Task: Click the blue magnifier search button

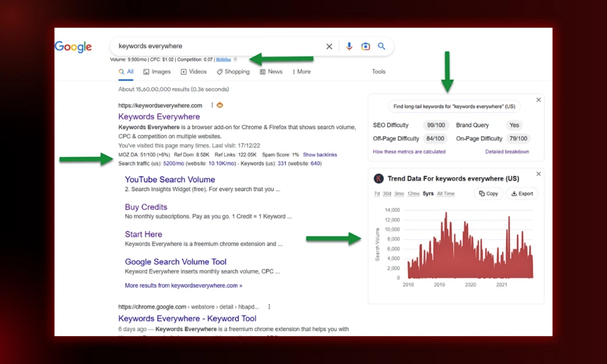Action: click(x=382, y=47)
